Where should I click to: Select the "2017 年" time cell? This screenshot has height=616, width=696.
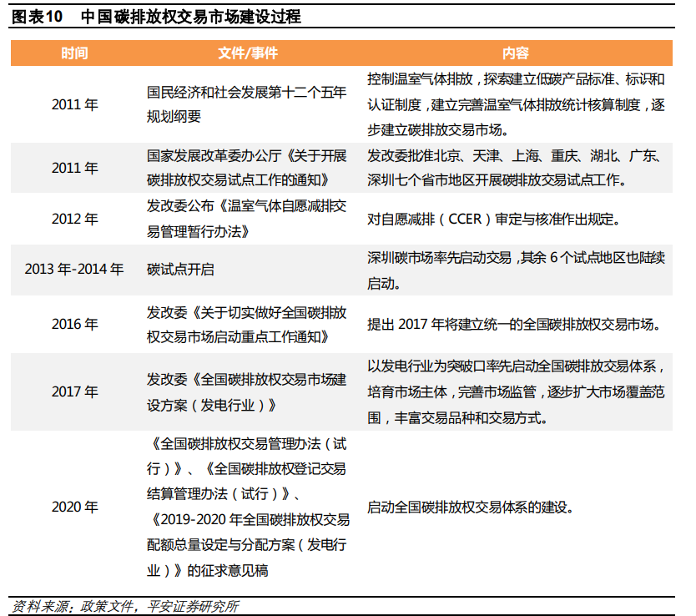click(x=74, y=391)
